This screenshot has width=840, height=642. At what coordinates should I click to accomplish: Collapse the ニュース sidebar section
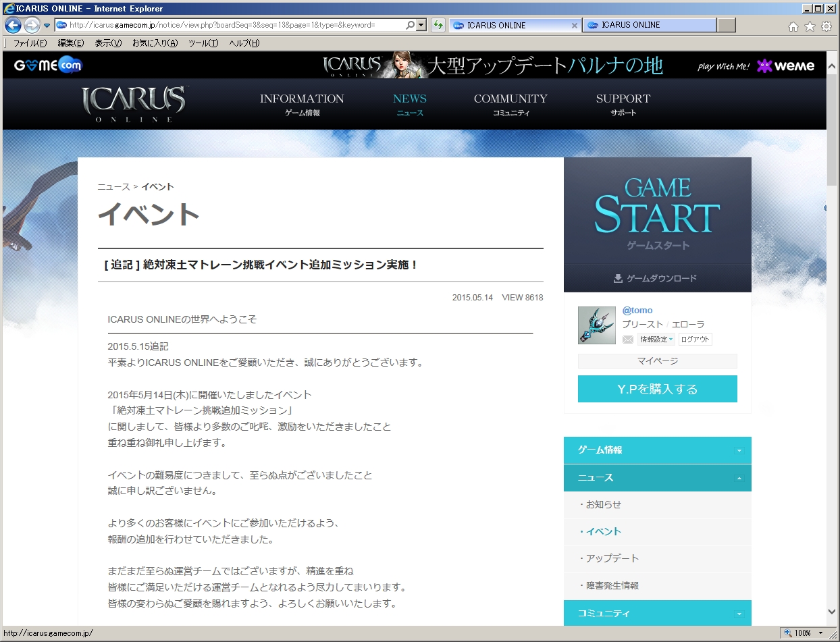[658, 478]
